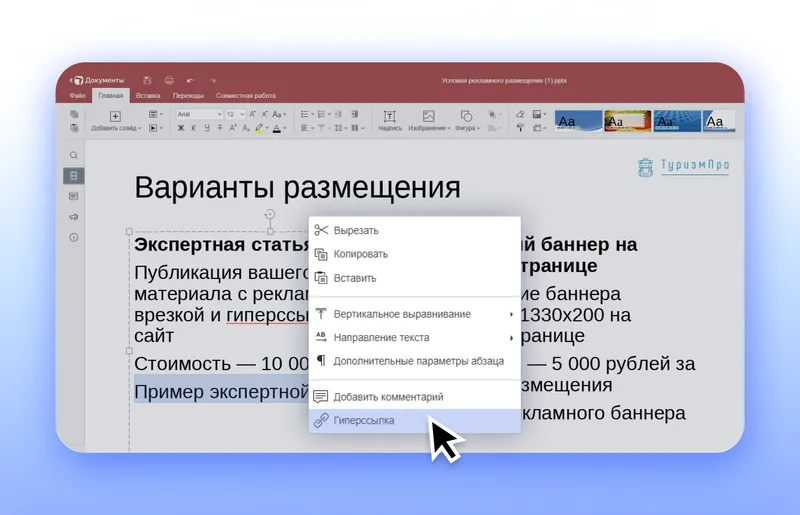Switch to the Вставка tab

click(148, 95)
